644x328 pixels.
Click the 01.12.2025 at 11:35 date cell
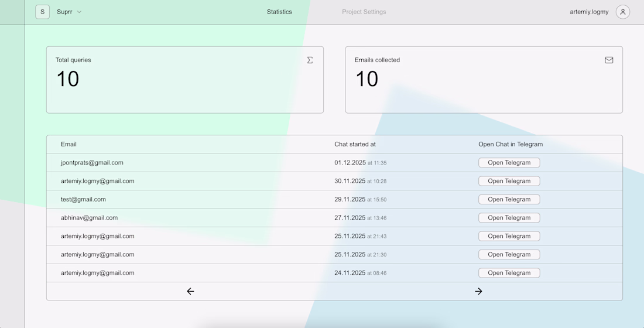(361, 163)
